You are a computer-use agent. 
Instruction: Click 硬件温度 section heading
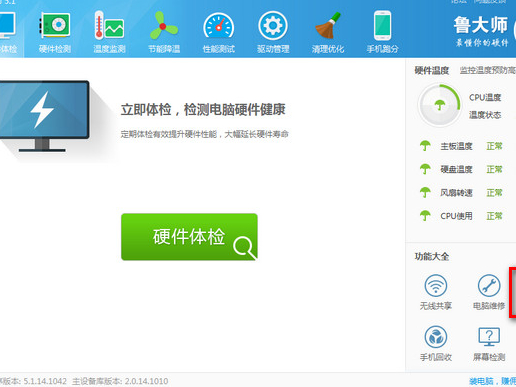pyautogui.click(x=432, y=70)
